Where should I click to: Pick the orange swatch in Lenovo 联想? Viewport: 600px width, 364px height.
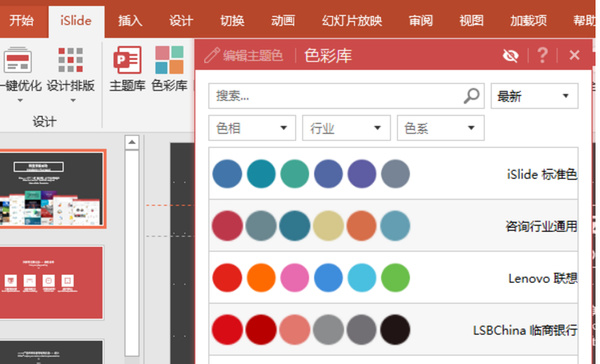[261, 278]
